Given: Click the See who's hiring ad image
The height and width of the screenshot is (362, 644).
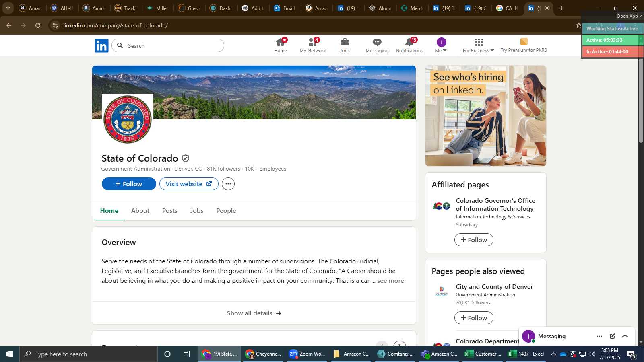Looking at the screenshot, I should [x=486, y=116].
